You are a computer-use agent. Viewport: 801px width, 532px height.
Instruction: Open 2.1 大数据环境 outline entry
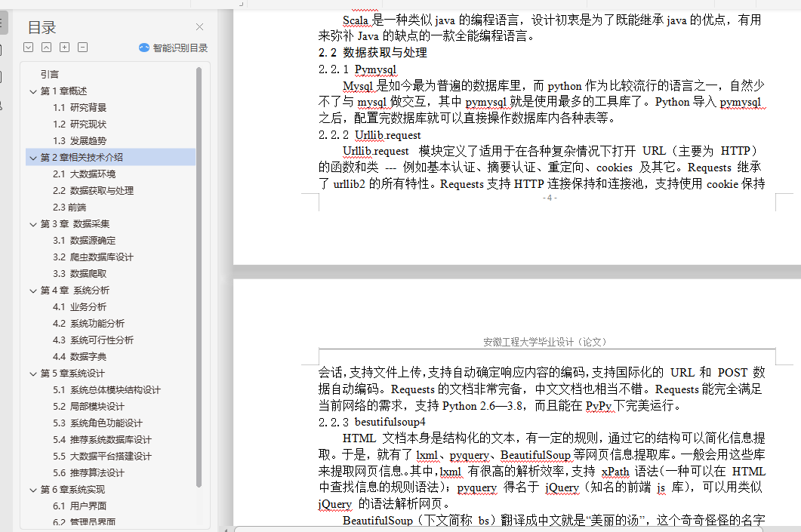pos(85,174)
